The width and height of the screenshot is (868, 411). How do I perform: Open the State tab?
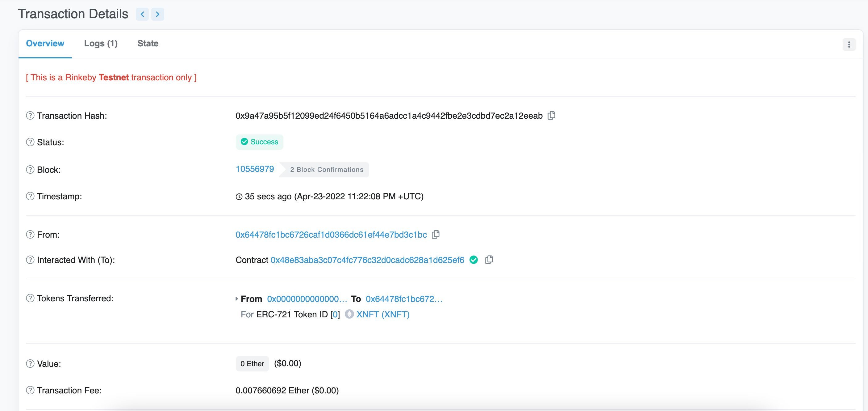coord(148,44)
